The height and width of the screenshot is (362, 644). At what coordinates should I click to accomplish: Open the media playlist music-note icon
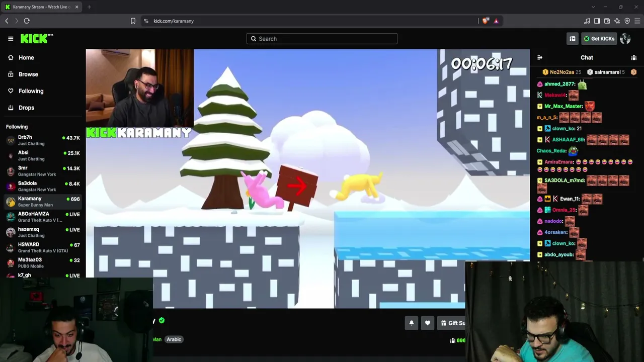pos(587,21)
